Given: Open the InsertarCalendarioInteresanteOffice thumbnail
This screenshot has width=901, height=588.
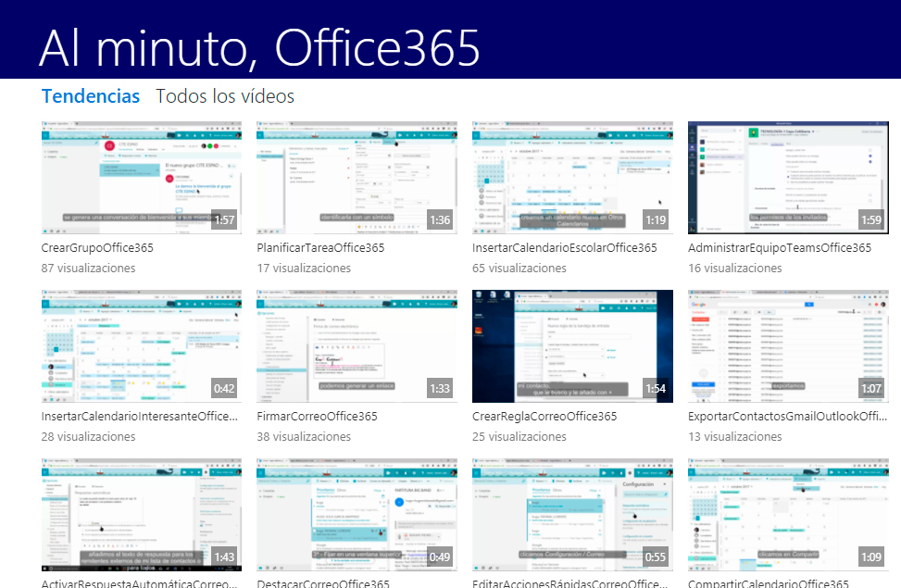Looking at the screenshot, I should click(142, 346).
